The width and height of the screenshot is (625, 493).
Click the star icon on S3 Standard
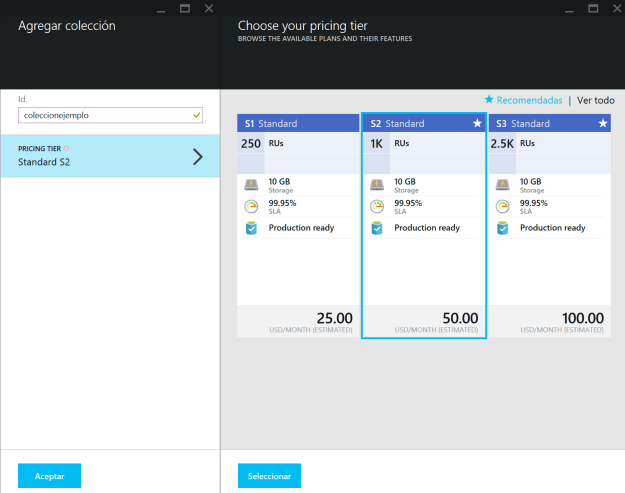pos(602,123)
